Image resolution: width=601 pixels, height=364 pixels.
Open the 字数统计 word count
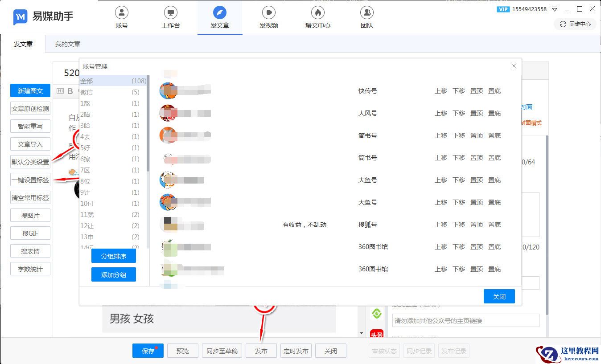coord(30,269)
